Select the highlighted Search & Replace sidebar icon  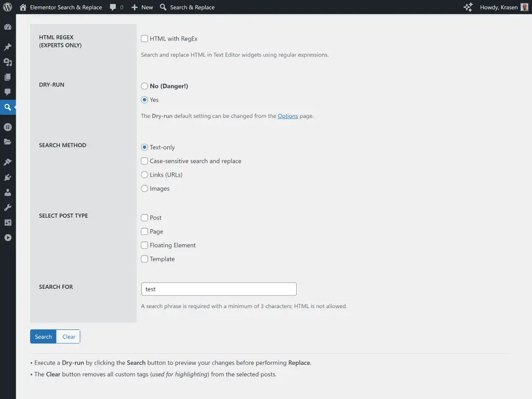(7, 107)
